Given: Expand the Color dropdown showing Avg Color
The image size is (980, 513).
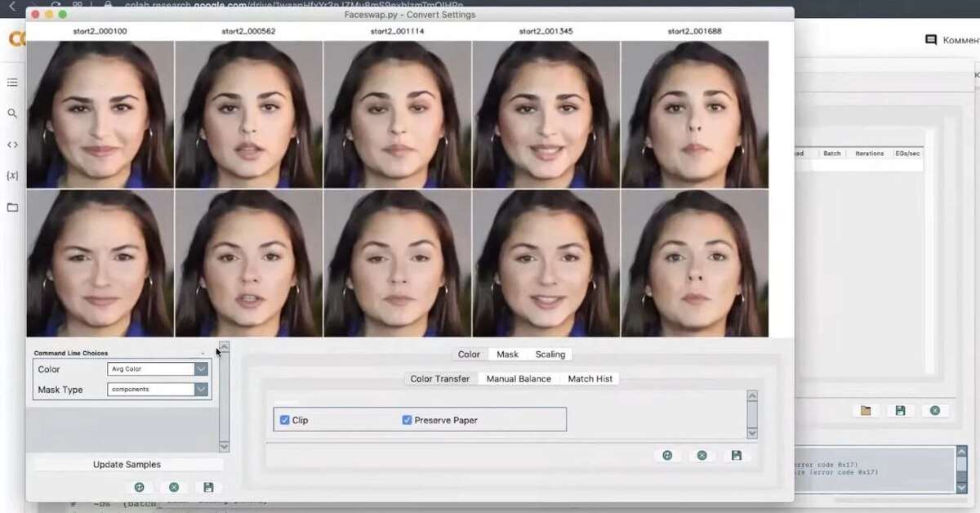Looking at the screenshot, I should (x=201, y=369).
